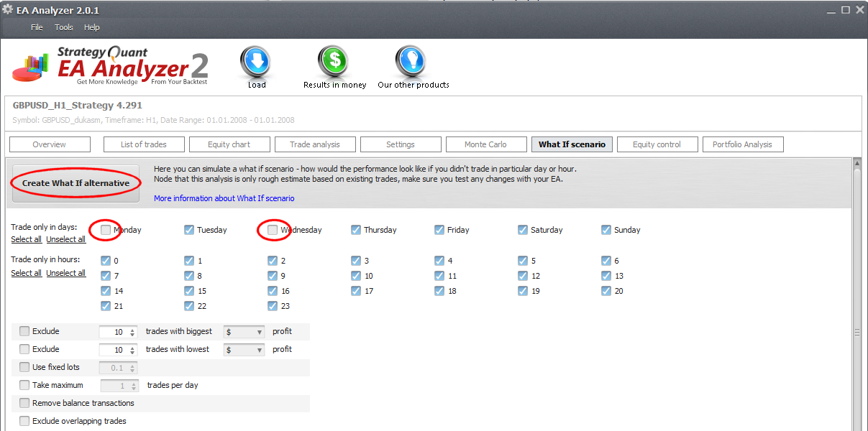Click Unselect all for trading hours
868x431 pixels.
(x=66, y=273)
